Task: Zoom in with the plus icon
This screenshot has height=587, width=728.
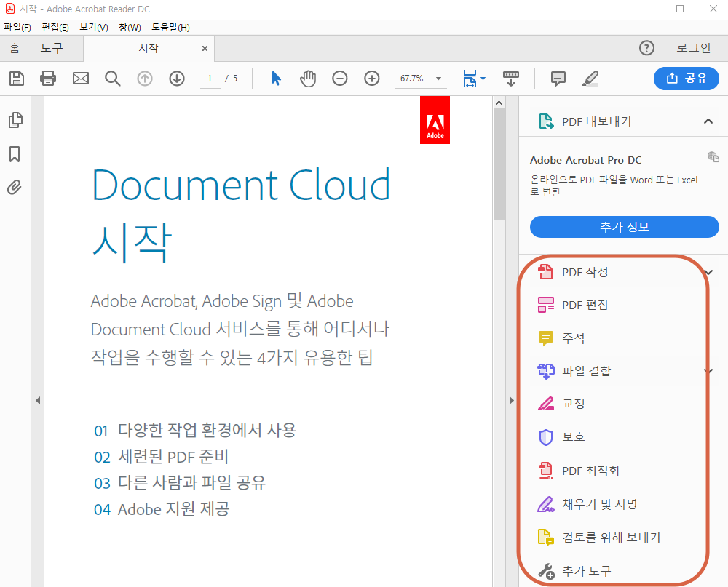Action: (x=372, y=79)
